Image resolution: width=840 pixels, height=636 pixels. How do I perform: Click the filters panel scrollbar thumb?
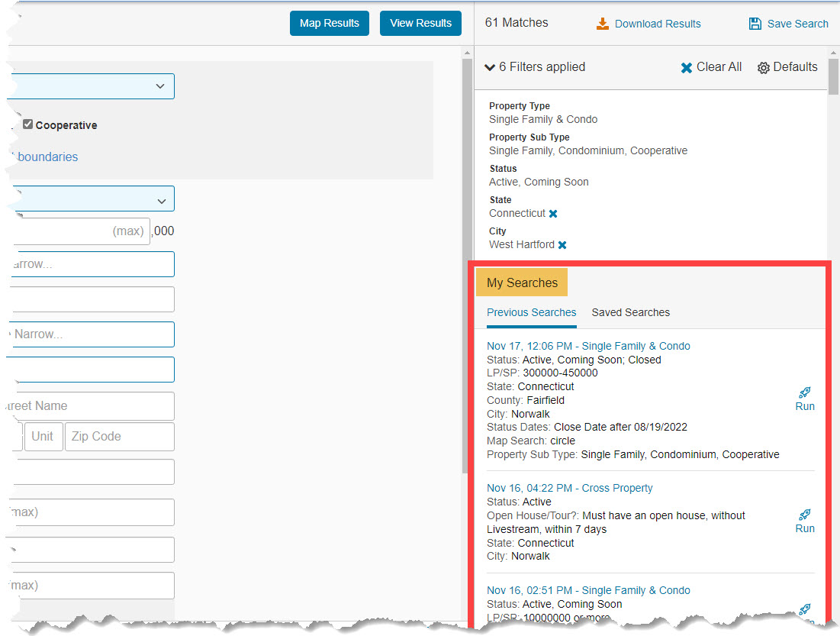pyautogui.click(x=832, y=76)
